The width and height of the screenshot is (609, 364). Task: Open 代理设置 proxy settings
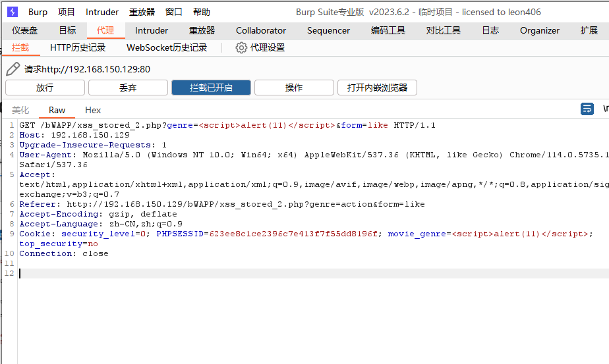click(x=268, y=48)
